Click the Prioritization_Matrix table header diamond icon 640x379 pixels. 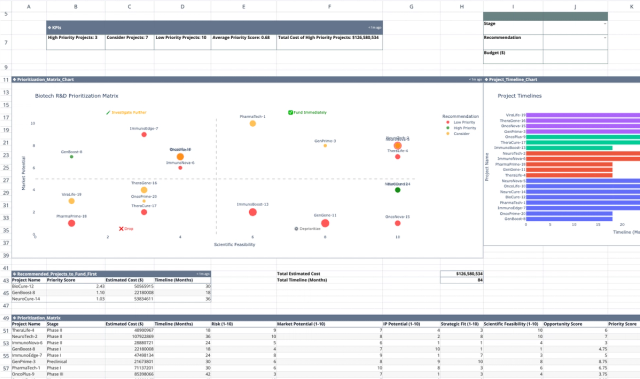(x=14, y=318)
